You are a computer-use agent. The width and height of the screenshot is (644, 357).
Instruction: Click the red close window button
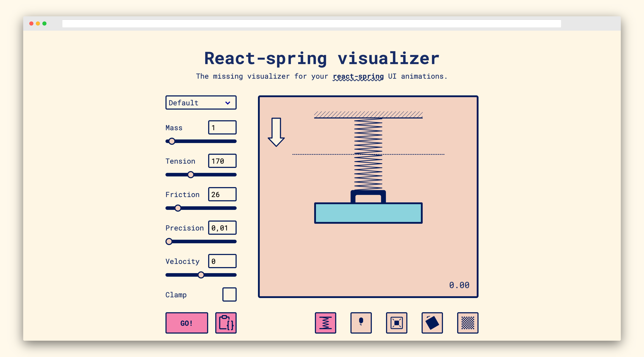(x=31, y=23)
